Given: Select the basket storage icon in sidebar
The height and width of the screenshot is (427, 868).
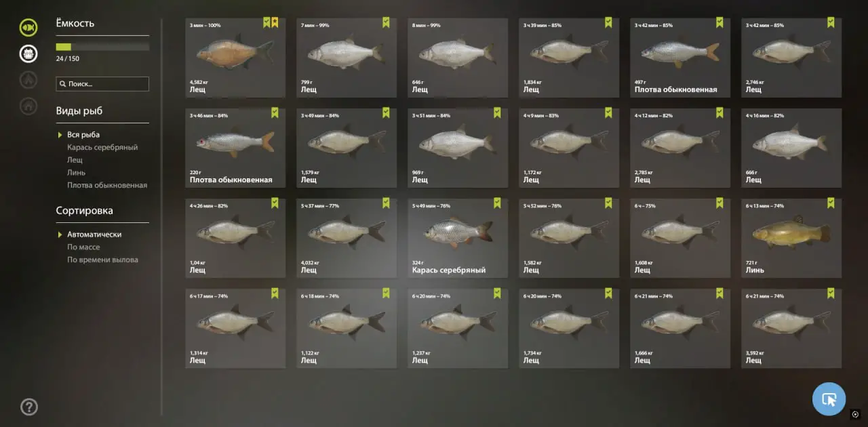Looking at the screenshot, I should [28, 54].
